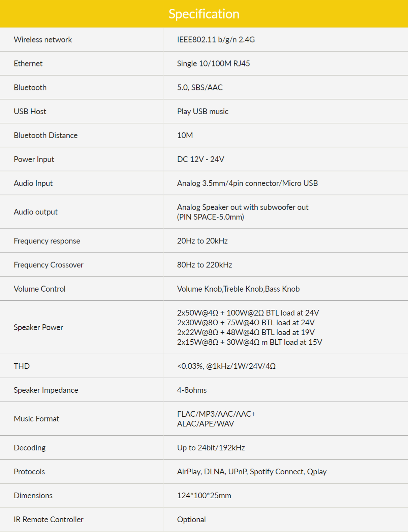The height and width of the screenshot is (532, 408).
Task: Click the IR Remote Controller Optional value
Action: point(191,520)
